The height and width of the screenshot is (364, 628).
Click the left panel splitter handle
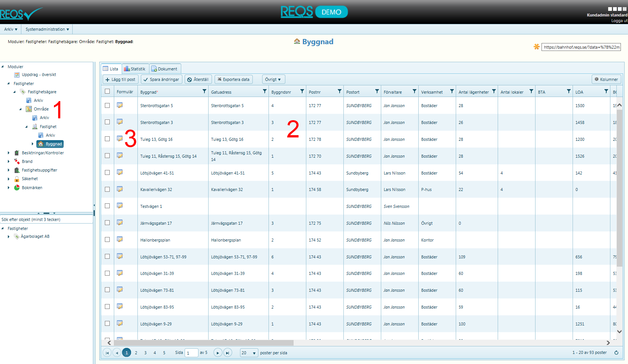(94, 213)
